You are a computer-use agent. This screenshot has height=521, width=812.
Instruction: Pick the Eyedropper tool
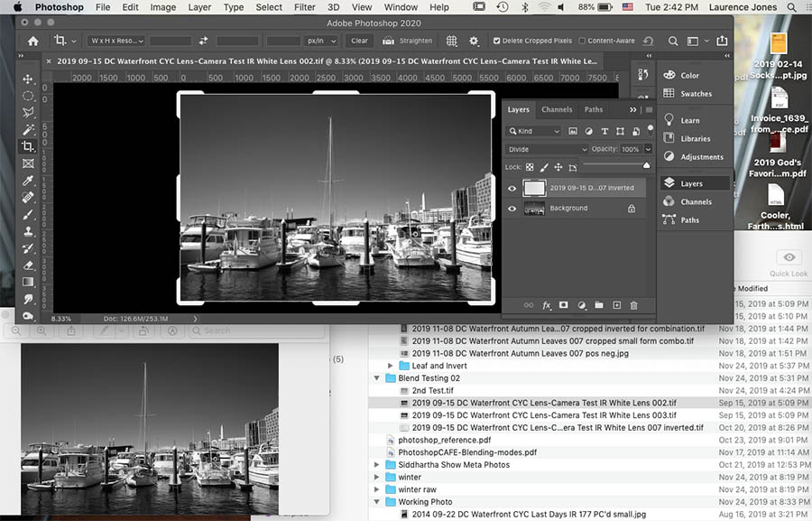pyautogui.click(x=28, y=181)
